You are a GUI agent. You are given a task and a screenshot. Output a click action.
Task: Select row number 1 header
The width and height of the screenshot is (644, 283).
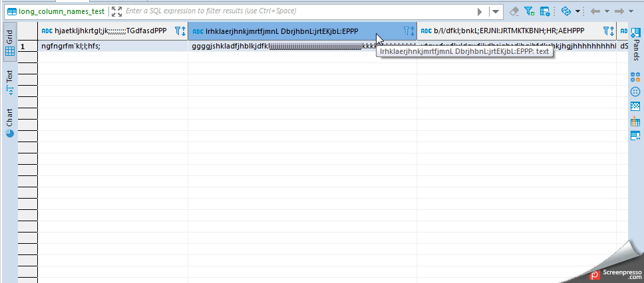coord(28,47)
